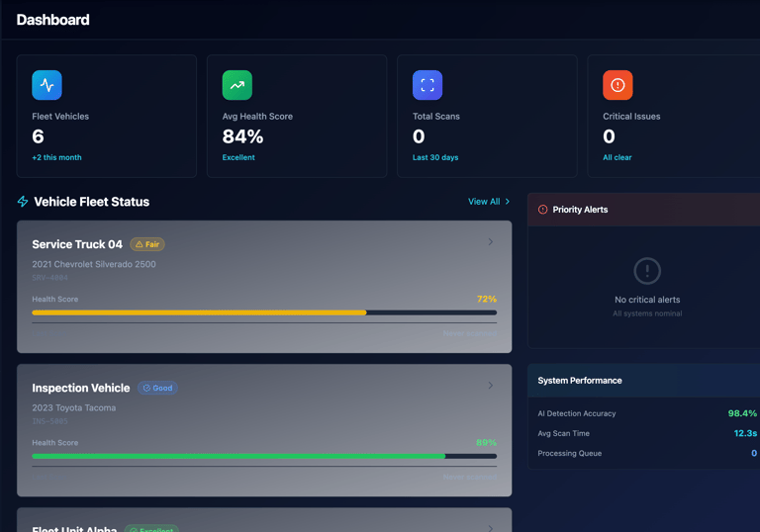Click the Critical Issues alert icon

pos(617,85)
